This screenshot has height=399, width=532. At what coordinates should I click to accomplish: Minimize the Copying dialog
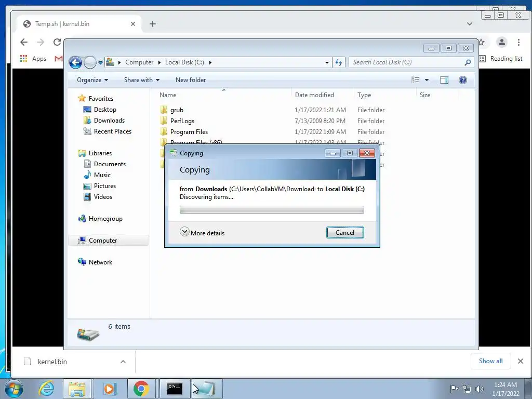332,153
